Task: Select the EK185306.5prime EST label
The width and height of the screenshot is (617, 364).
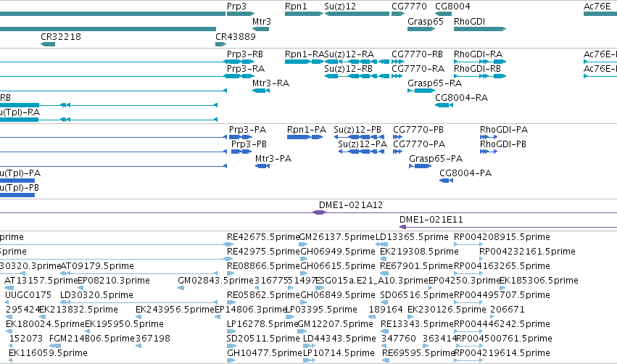Action: point(539,281)
